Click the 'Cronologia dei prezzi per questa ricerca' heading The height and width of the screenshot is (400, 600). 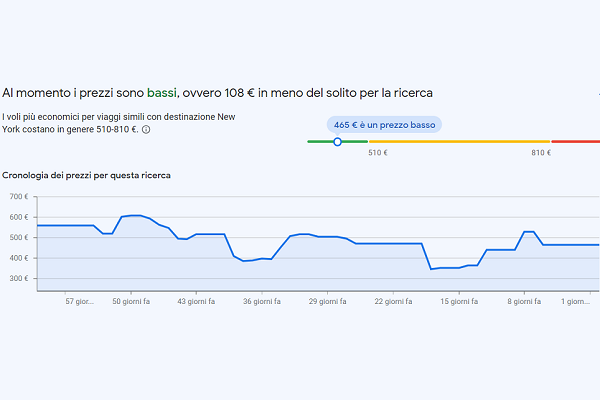point(86,175)
